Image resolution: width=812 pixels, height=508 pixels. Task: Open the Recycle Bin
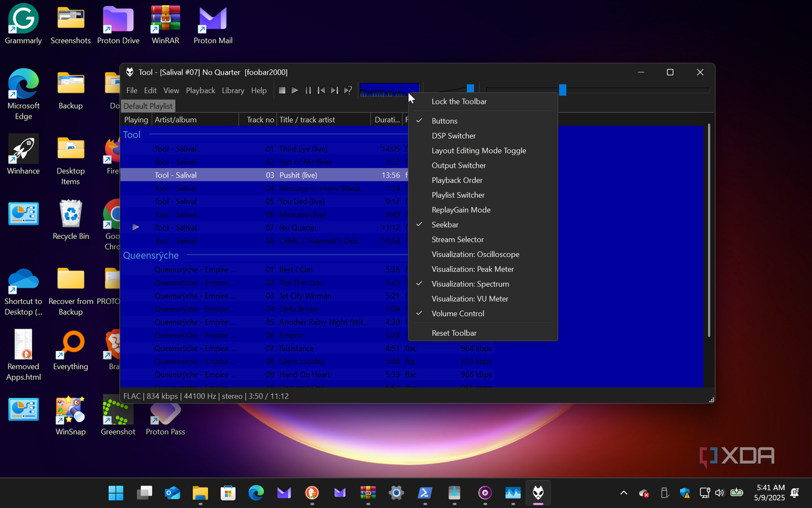71,220
